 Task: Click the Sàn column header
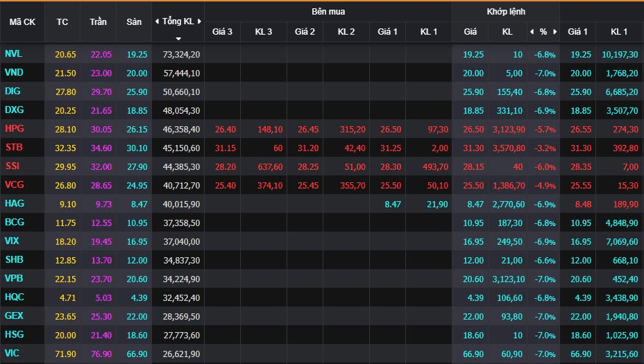coord(134,21)
